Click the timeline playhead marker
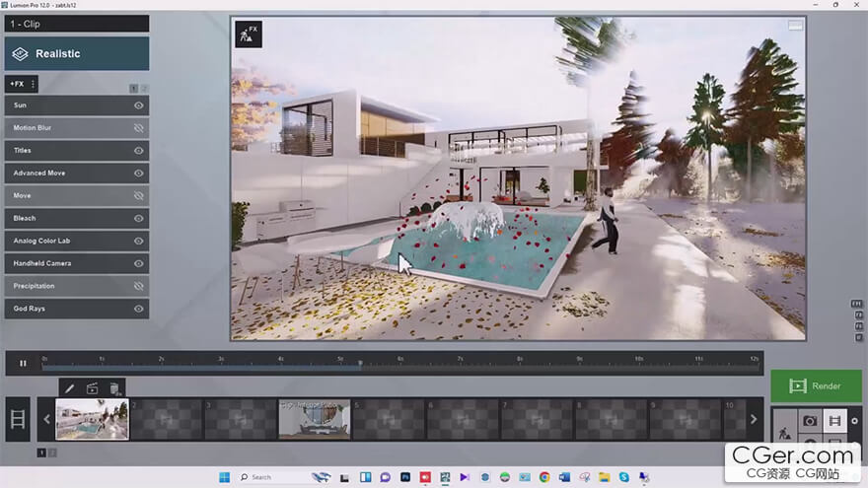Image resolution: width=868 pixels, height=488 pixels. coord(360,363)
